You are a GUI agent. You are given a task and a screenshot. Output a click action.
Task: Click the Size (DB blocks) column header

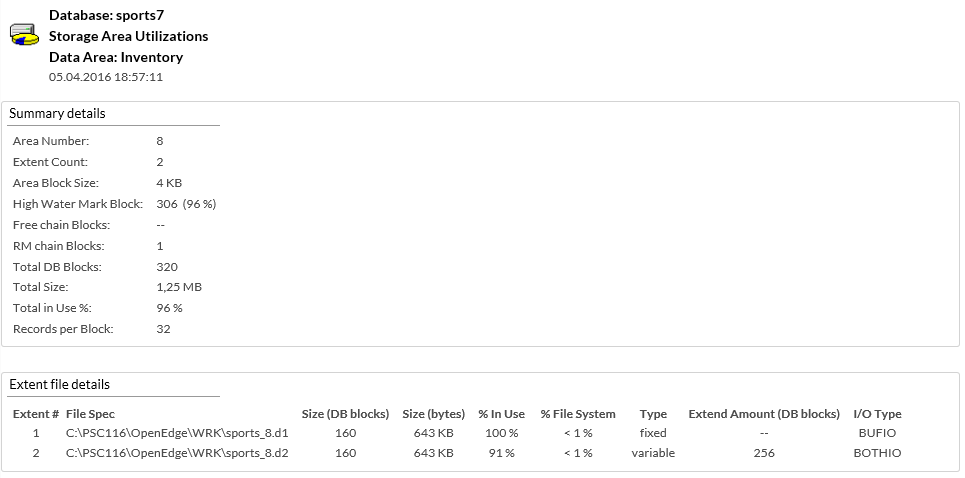pos(345,414)
